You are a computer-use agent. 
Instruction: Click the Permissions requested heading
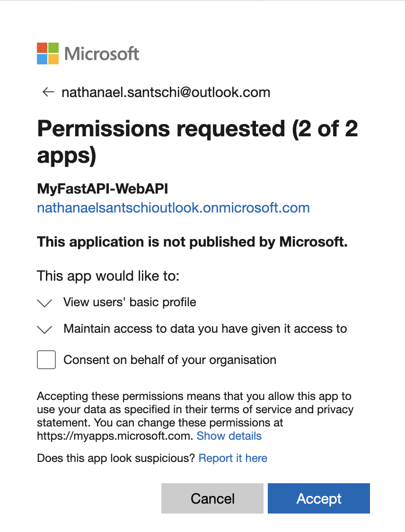point(197,142)
